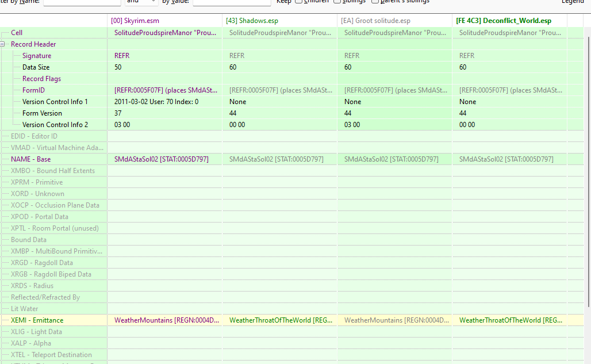Screen dimensions: 591x364
Task: Select the XRGD - Ragdoll Data row
Action: click(x=292, y=263)
